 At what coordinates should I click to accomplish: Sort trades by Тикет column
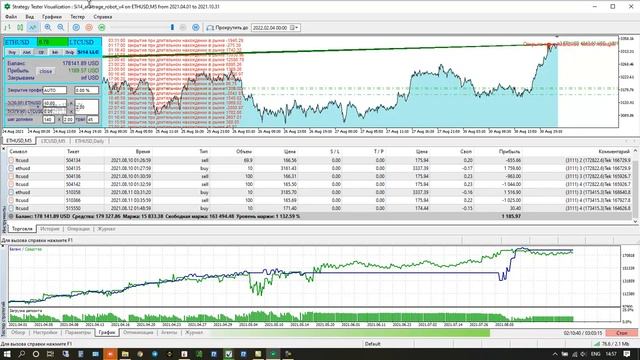click(73, 151)
